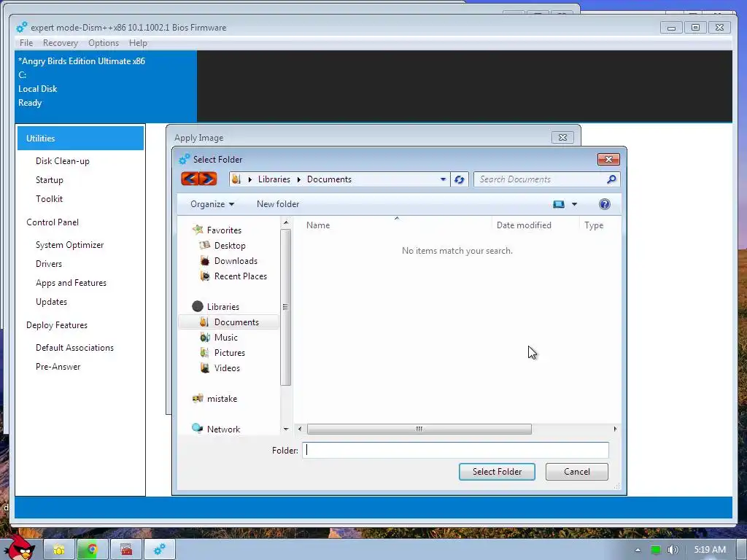747x560 pixels.
Task: Click the Dism++ gear taskbar icon
Action: click(160, 550)
